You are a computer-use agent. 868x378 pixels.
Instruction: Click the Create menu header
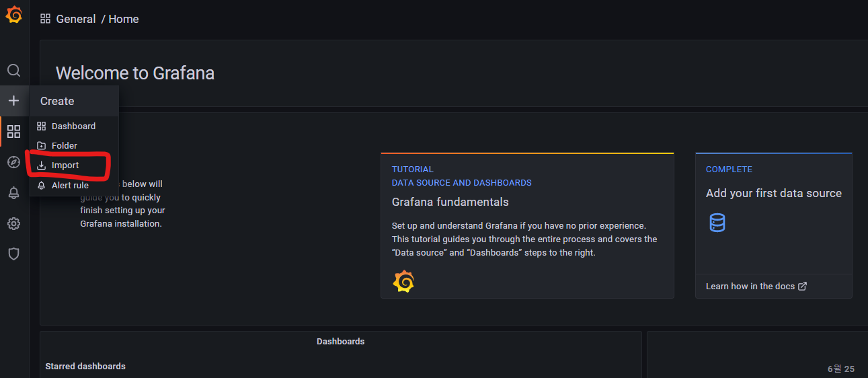pyautogui.click(x=74, y=101)
